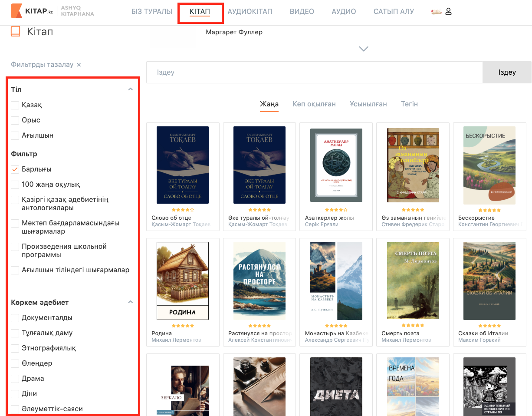
Task: Click star rating under Азаткерлер жолы
Action: (336, 210)
